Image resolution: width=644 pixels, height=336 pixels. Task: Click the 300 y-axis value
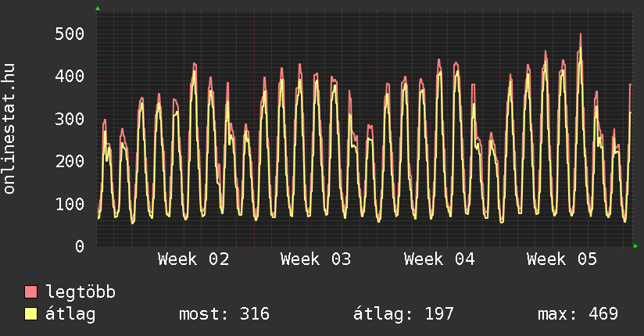click(x=70, y=119)
